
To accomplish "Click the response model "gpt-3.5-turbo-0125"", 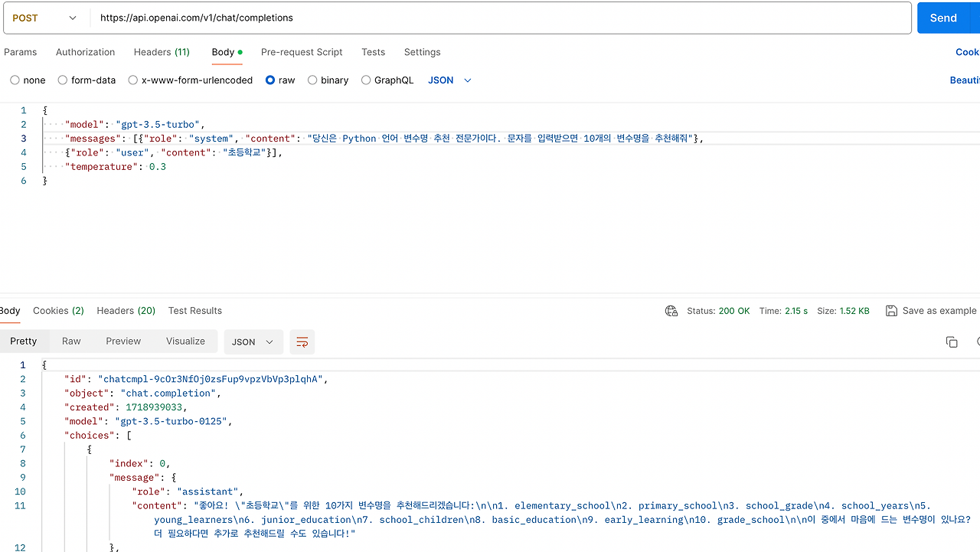I will coord(172,421).
